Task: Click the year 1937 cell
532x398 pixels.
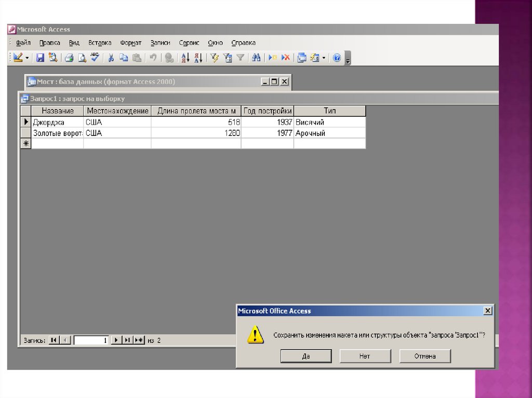Action: click(268, 122)
